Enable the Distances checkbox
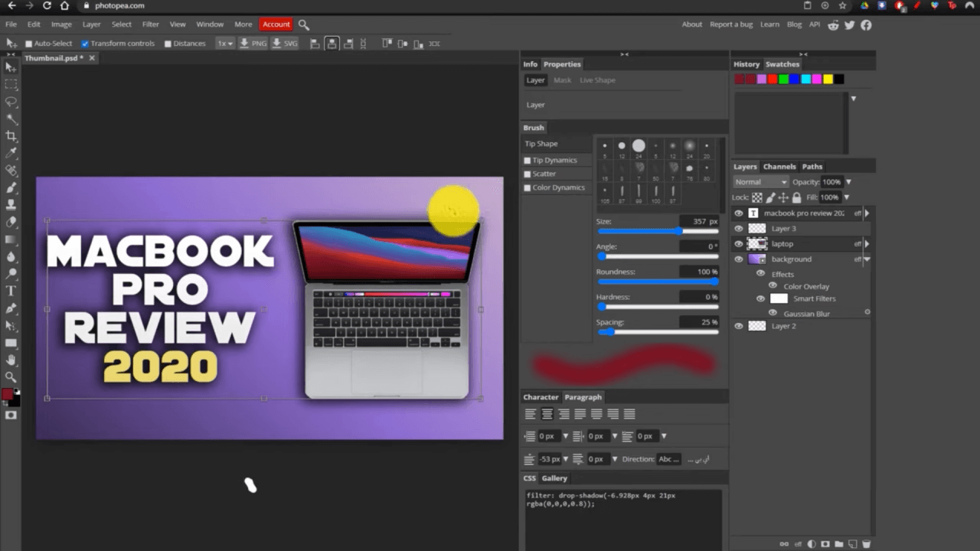 click(168, 44)
